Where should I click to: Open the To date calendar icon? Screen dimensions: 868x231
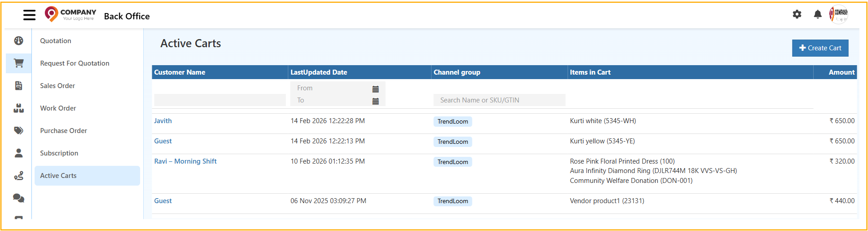pyautogui.click(x=375, y=101)
